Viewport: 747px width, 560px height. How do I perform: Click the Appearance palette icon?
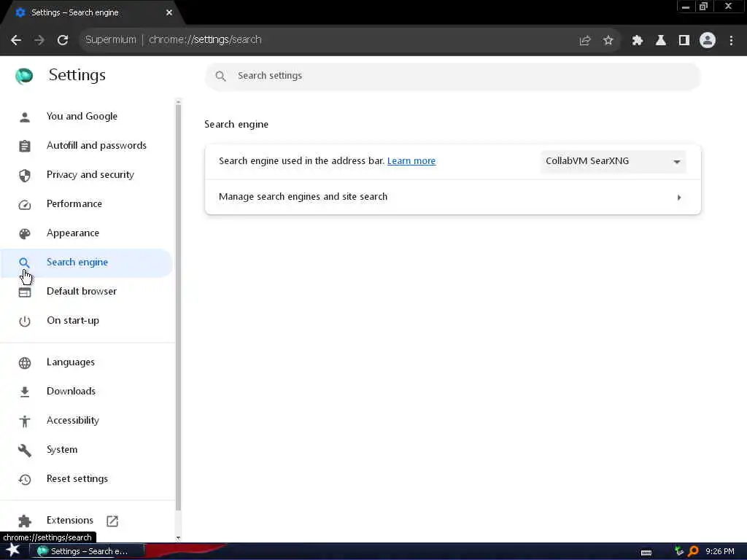24,233
